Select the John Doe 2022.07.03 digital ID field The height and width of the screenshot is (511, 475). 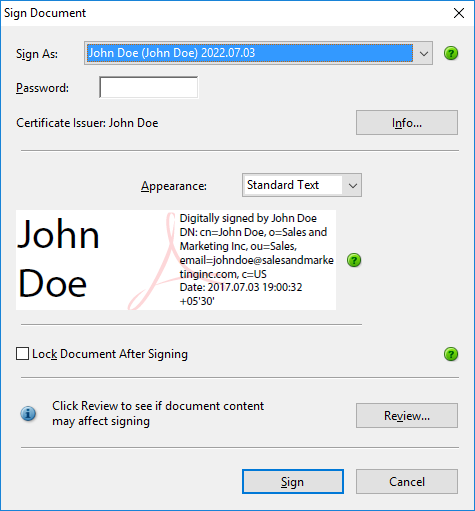pyautogui.click(x=258, y=53)
